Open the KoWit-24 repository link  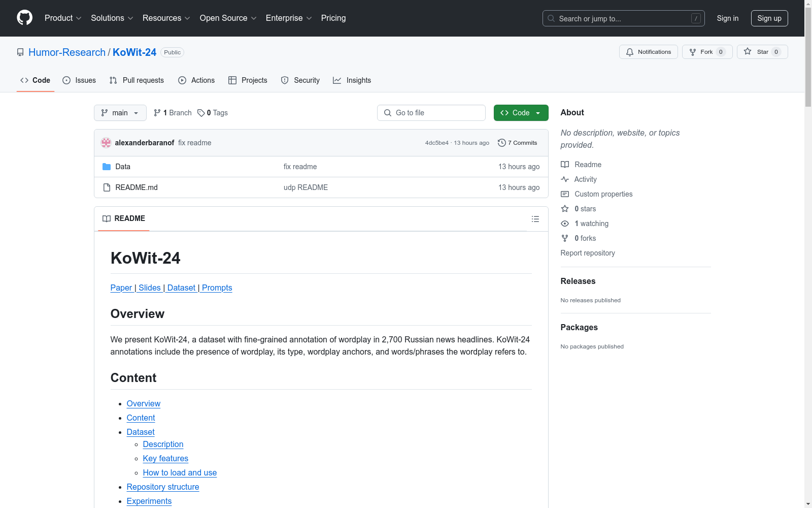coord(134,52)
